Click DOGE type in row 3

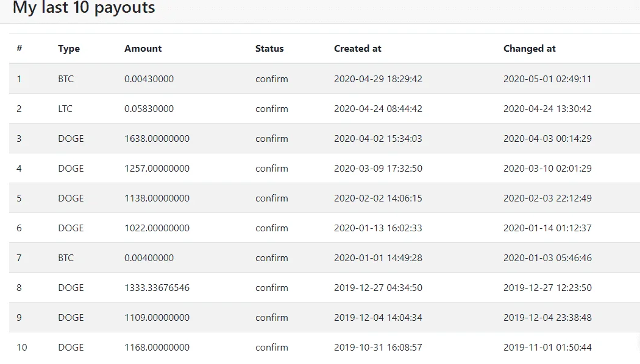pyautogui.click(x=71, y=139)
